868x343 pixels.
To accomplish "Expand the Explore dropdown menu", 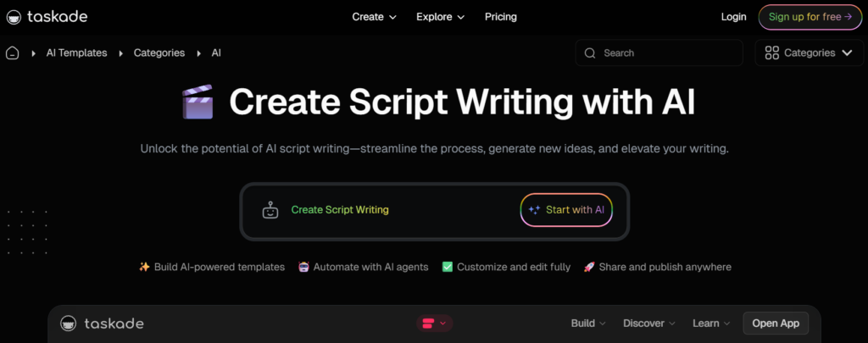I will (x=440, y=17).
